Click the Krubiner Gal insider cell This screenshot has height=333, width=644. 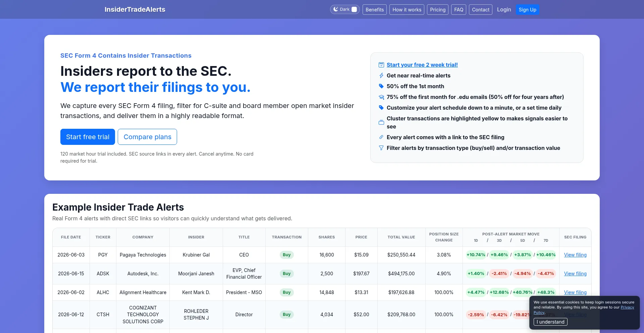click(x=196, y=255)
